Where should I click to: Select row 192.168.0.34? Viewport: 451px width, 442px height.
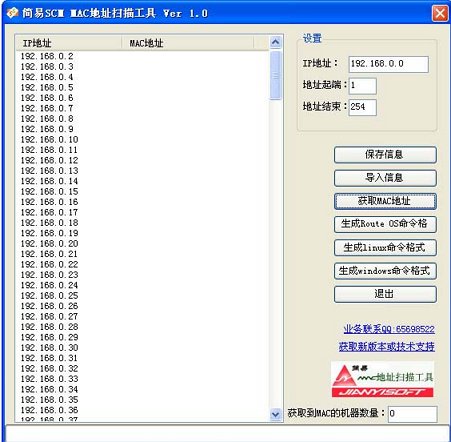coord(142,389)
